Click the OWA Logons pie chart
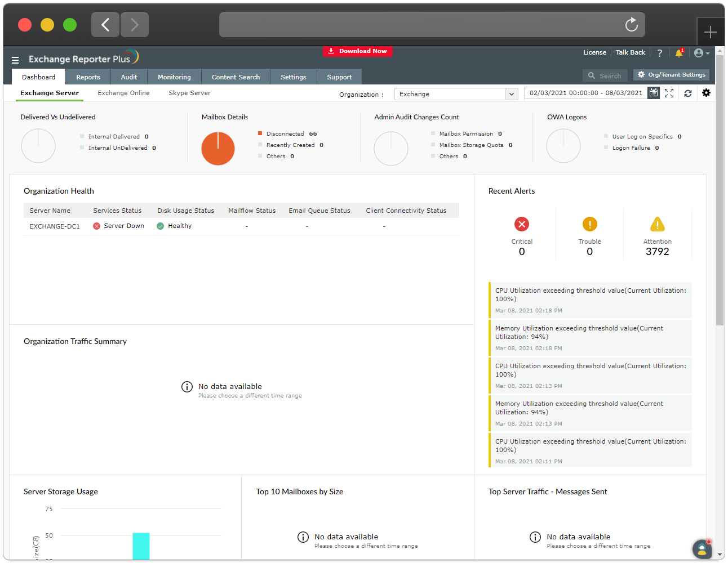 pyautogui.click(x=563, y=146)
